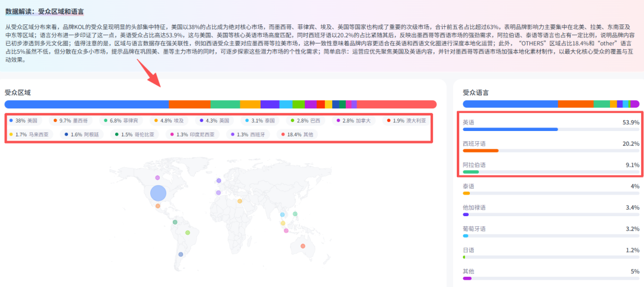Click the 4% value for 泰语
Screen dimensions: 644x287
[x=636, y=186]
